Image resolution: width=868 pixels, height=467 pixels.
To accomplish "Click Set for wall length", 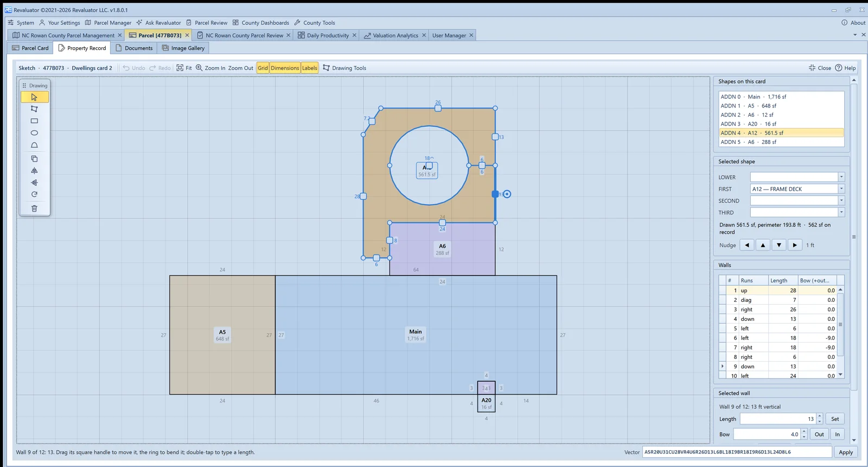I will 835,419.
